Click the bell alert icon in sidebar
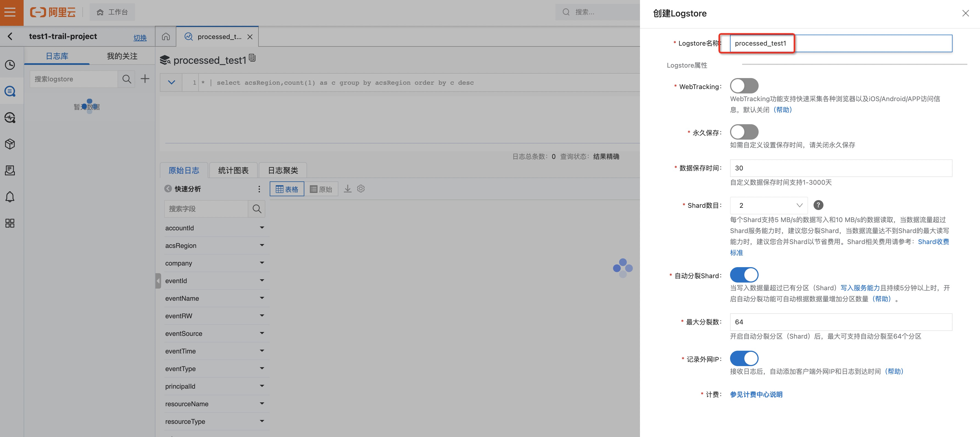The width and height of the screenshot is (980, 437). 10,197
